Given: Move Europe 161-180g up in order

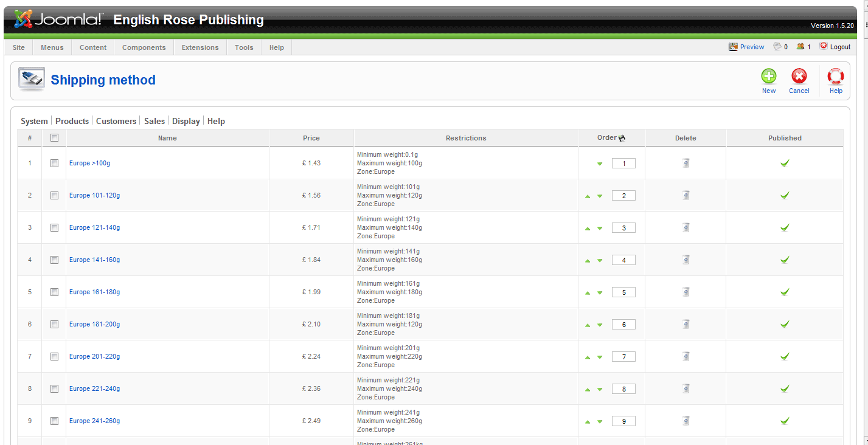Looking at the screenshot, I should pyautogui.click(x=588, y=292).
